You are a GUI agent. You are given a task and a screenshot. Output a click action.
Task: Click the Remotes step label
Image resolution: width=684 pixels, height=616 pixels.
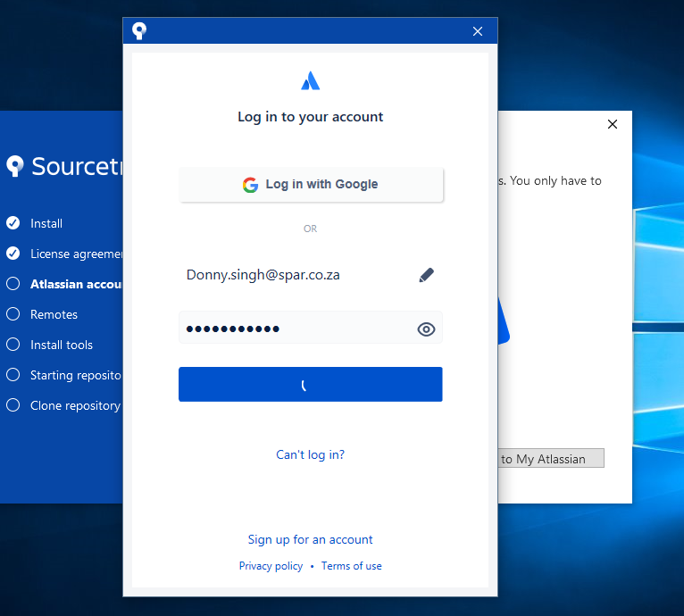54,314
